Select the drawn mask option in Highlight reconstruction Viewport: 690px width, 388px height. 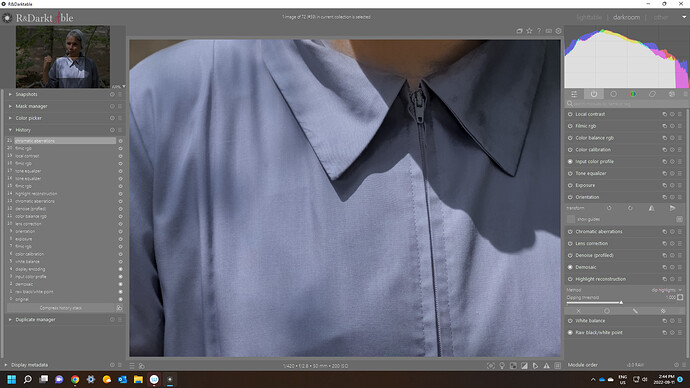tap(635, 311)
